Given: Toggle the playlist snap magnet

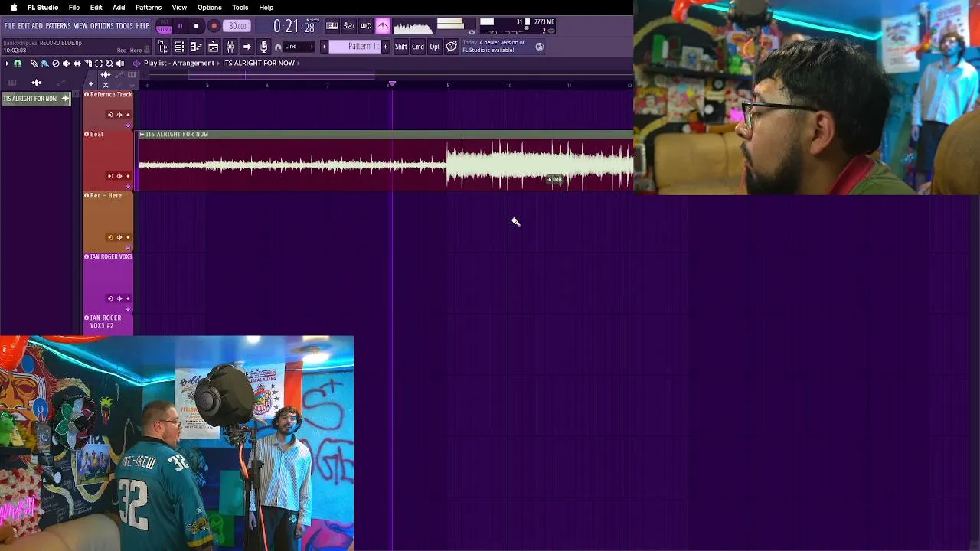Looking at the screenshot, I should click(18, 64).
